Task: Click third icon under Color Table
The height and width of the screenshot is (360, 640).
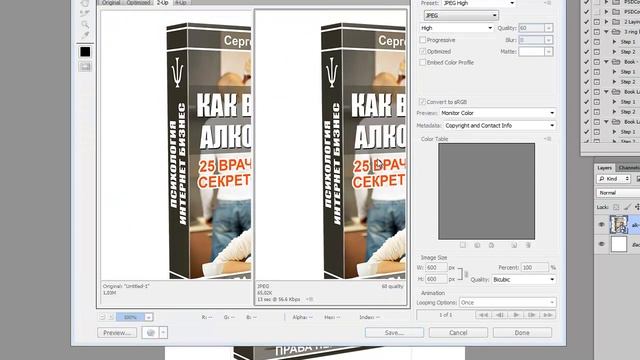Action: (491, 245)
